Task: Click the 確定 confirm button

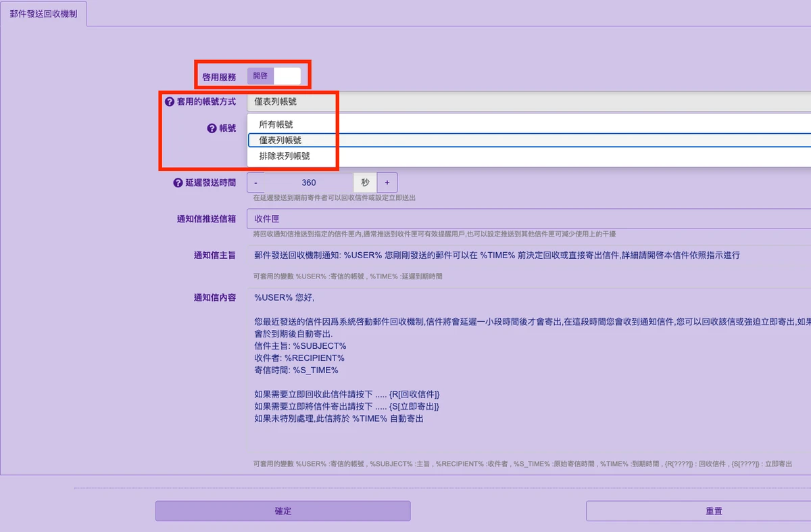Action: (x=283, y=511)
